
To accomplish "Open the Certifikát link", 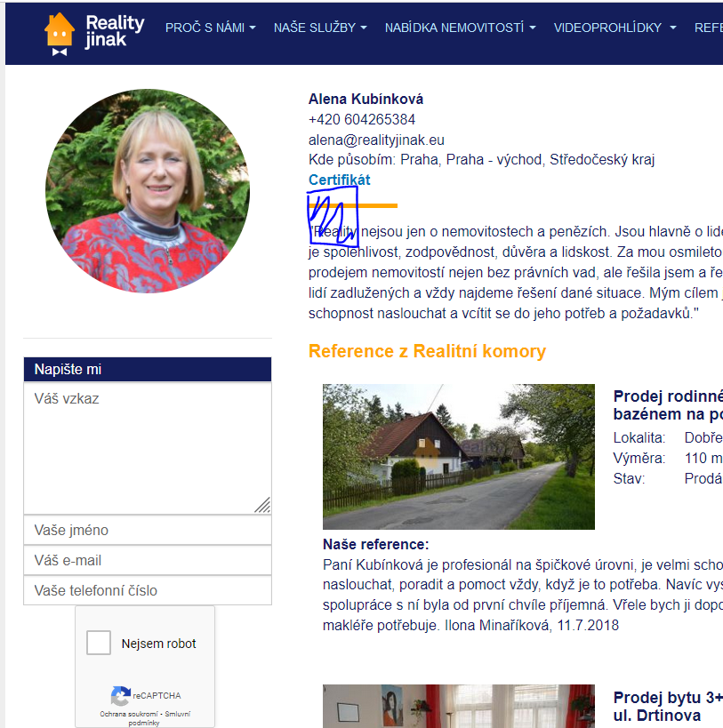I will pos(340,180).
